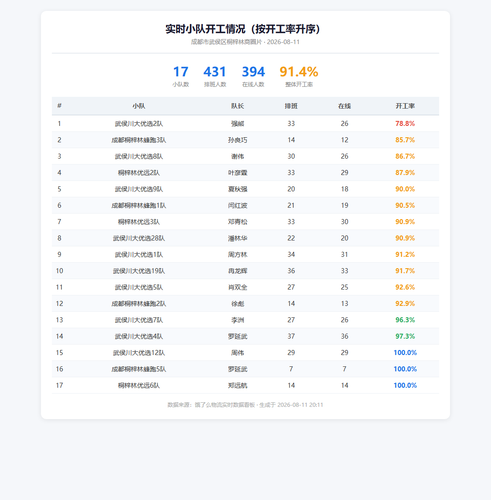Click captain name 冉龙辉
Image resolution: width=491 pixels, height=500 pixels.
pyautogui.click(x=238, y=271)
